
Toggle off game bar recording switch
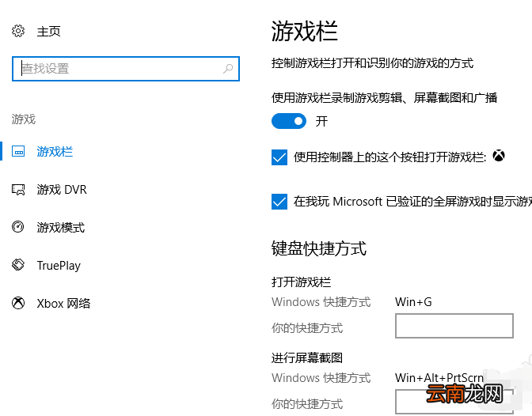pyautogui.click(x=289, y=121)
